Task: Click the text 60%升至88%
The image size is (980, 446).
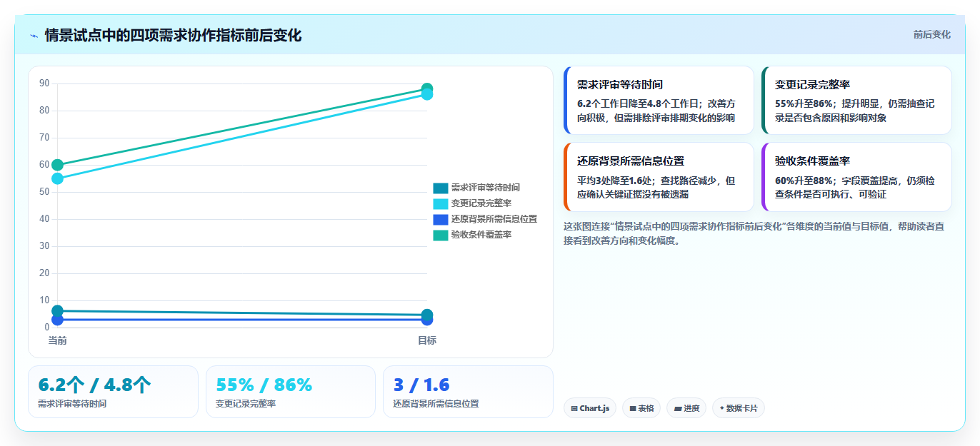Action: (804, 181)
